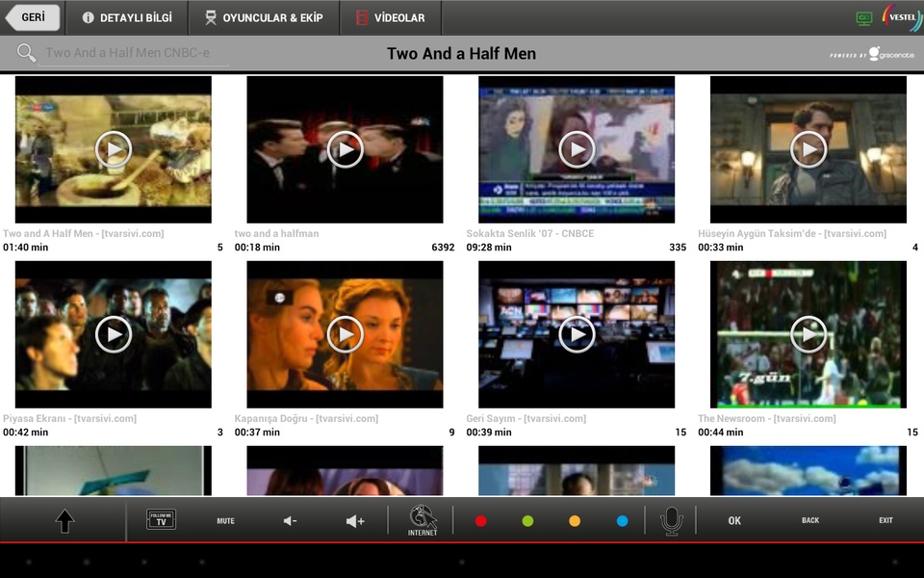This screenshot has height=578, width=924.
Task: Click the EXIT remote button
Action: pyautogui.click(x=885, y=520)
